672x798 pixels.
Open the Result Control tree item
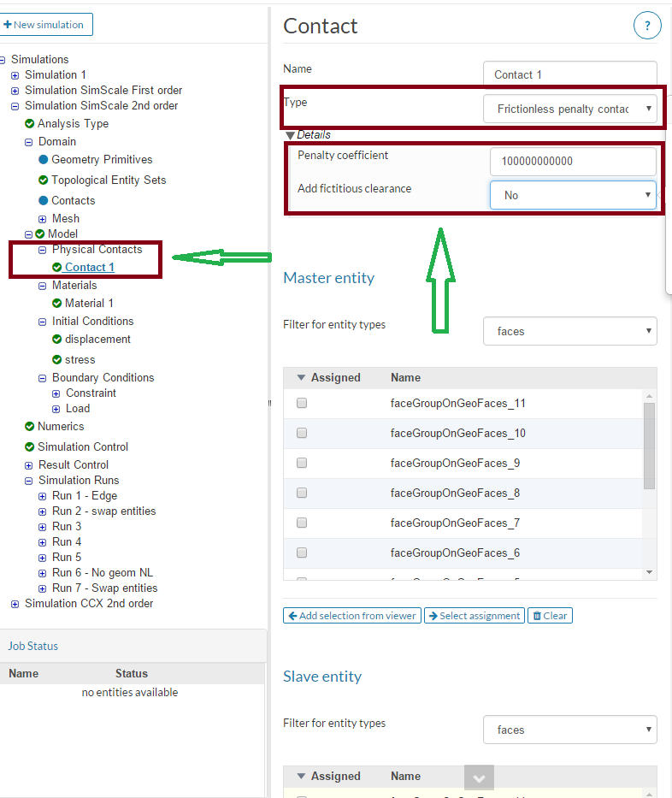point(73,465)
